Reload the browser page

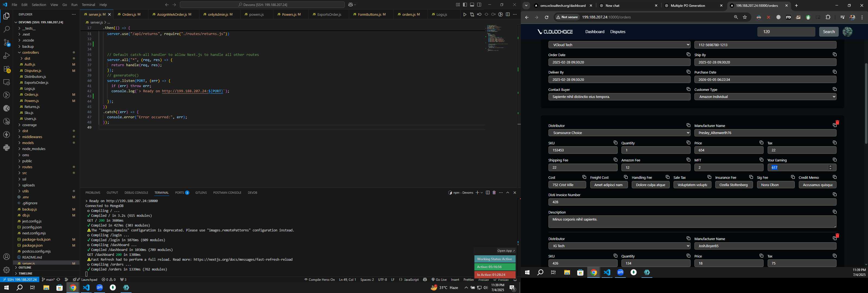pos(547,17)
